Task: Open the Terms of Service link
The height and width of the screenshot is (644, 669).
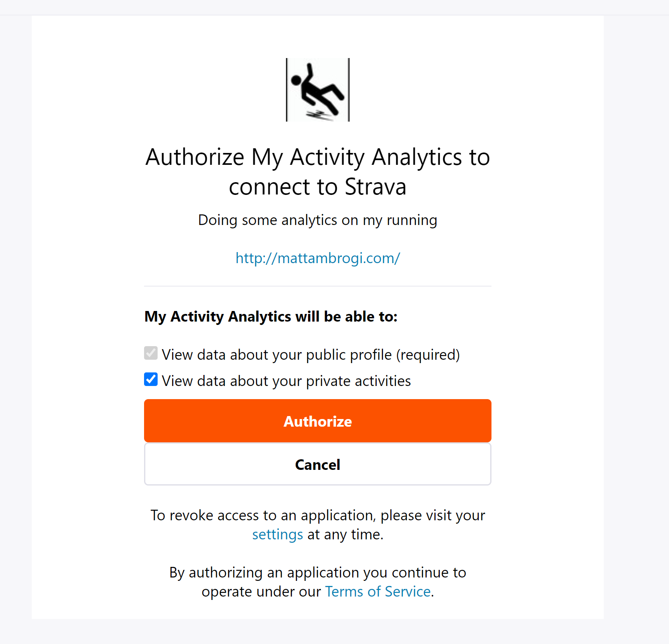Action: [x=378, y=591]
